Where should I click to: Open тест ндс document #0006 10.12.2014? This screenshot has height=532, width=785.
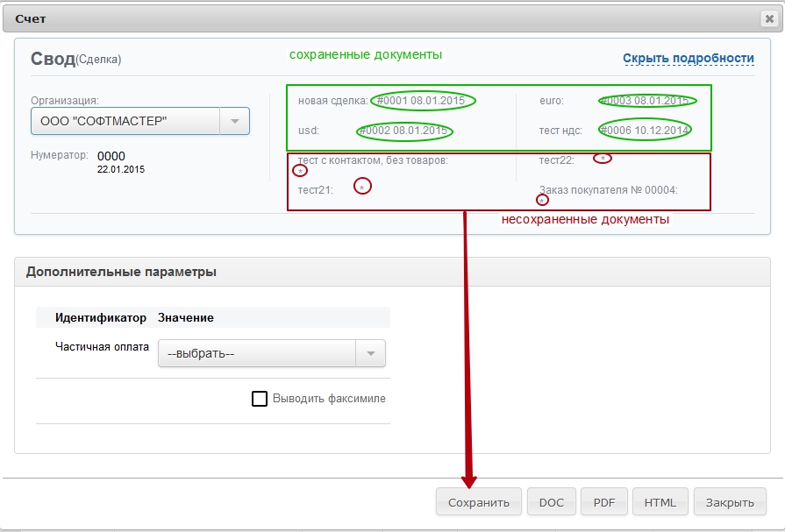(646, 131)
